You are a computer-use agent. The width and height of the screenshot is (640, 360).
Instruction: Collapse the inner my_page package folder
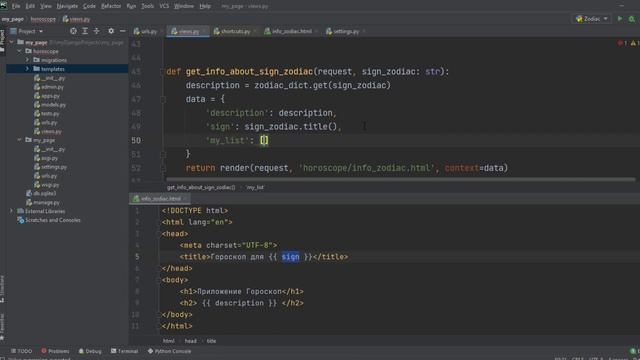coord(19,140)
